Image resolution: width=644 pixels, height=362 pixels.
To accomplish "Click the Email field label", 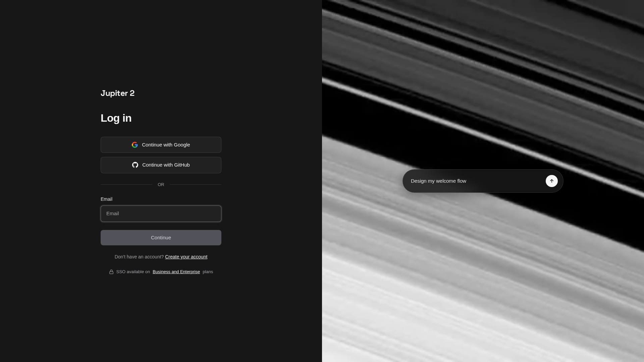I will (106, 199).
